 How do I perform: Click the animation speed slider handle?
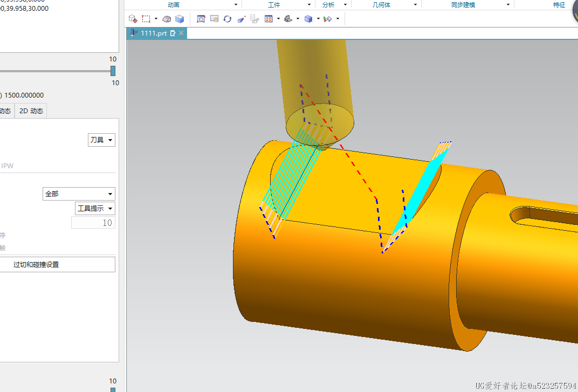[x=113, y=71]
